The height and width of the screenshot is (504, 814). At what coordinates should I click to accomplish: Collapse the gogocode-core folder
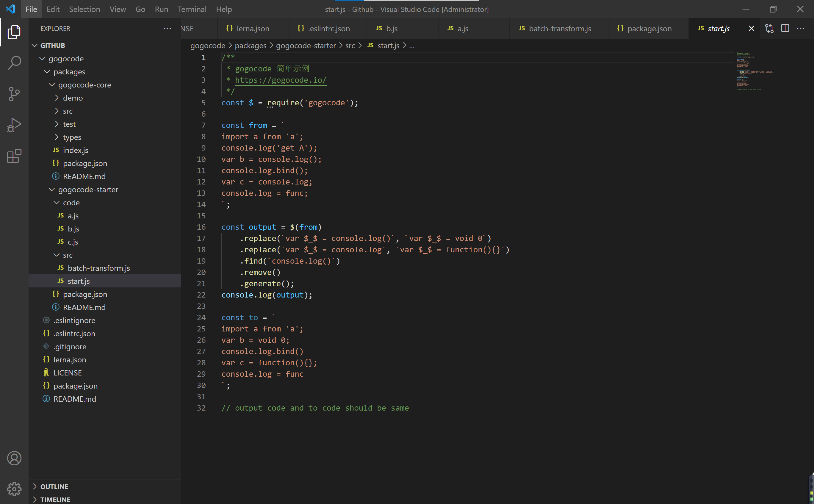coord(52,85)
